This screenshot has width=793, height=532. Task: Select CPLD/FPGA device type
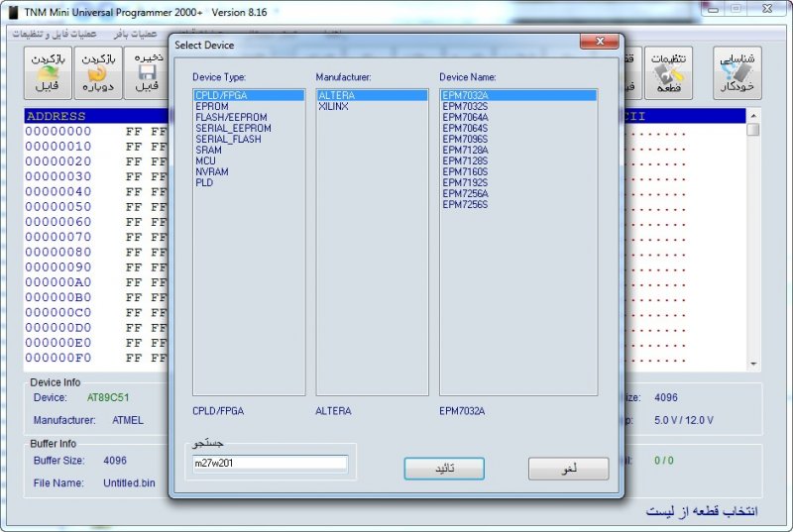pyautogui.click(x=249, y=95)
